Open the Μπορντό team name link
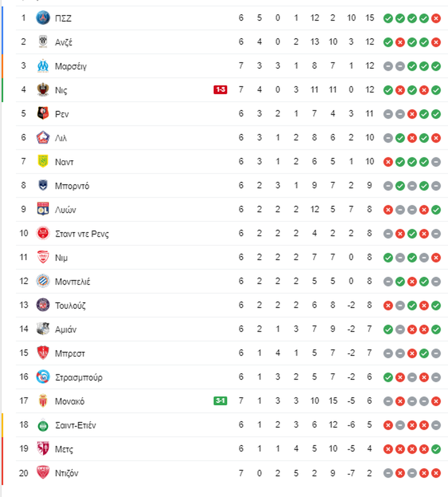Screen dimensions: 448x497 tap(72, 186)
